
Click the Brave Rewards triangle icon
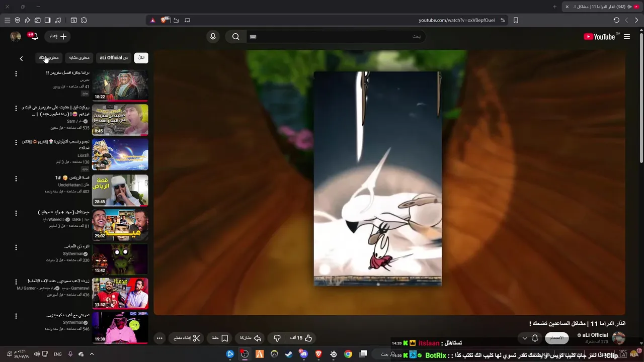coord(153,20)
